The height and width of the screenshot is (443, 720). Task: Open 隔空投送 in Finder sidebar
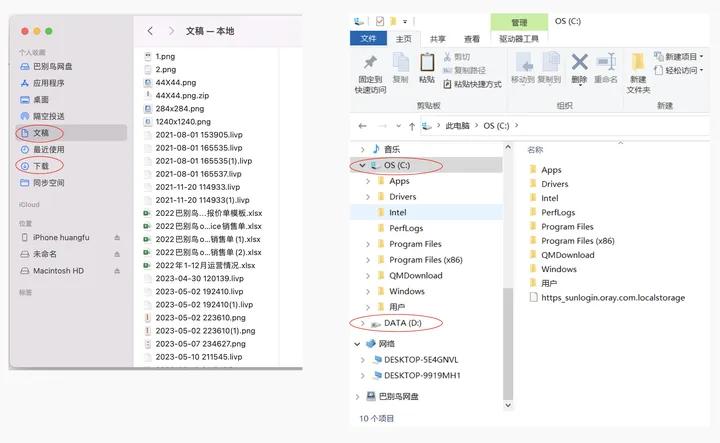42,116
